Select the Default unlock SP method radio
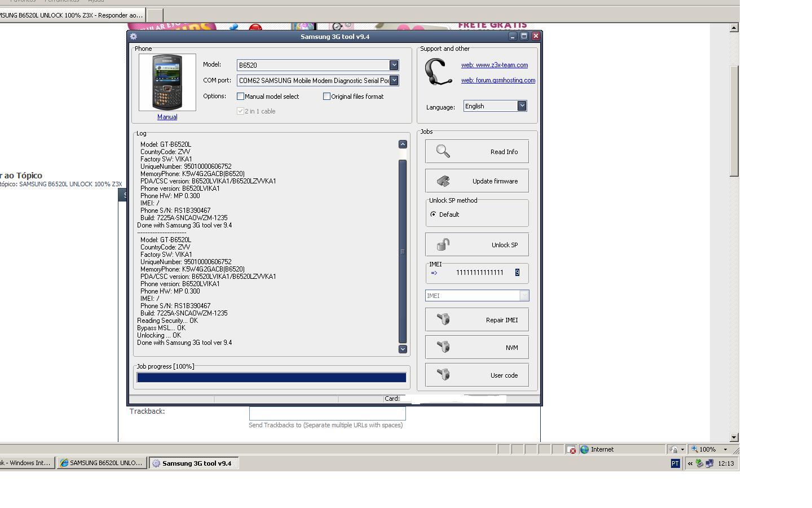Viewport: 812px width, 508px height. coord(433,214)
